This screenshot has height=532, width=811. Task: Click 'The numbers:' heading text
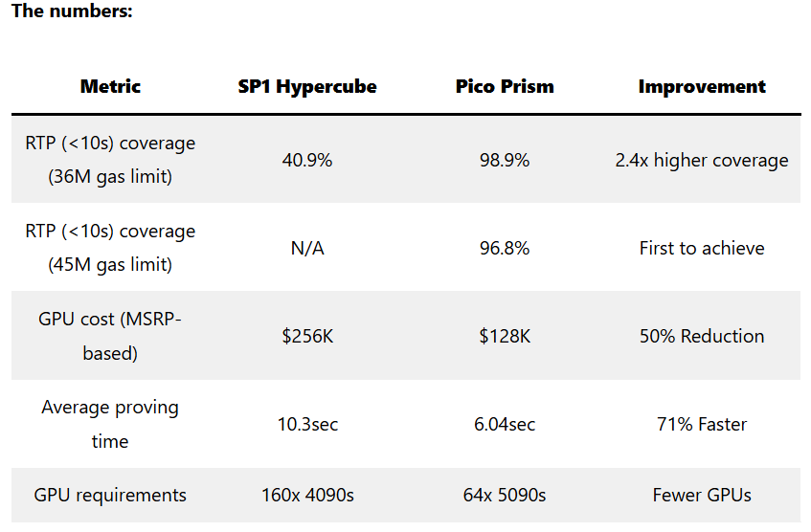coord(73,11)
